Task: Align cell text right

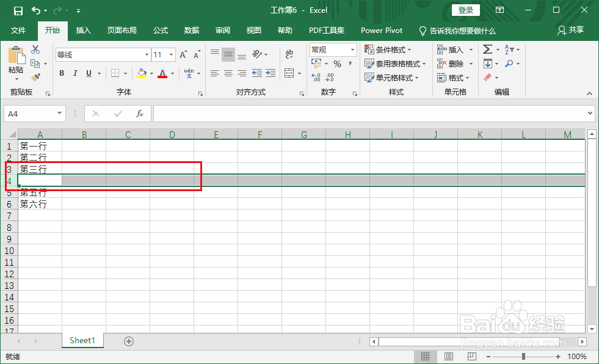Action: tap(242, 73)
